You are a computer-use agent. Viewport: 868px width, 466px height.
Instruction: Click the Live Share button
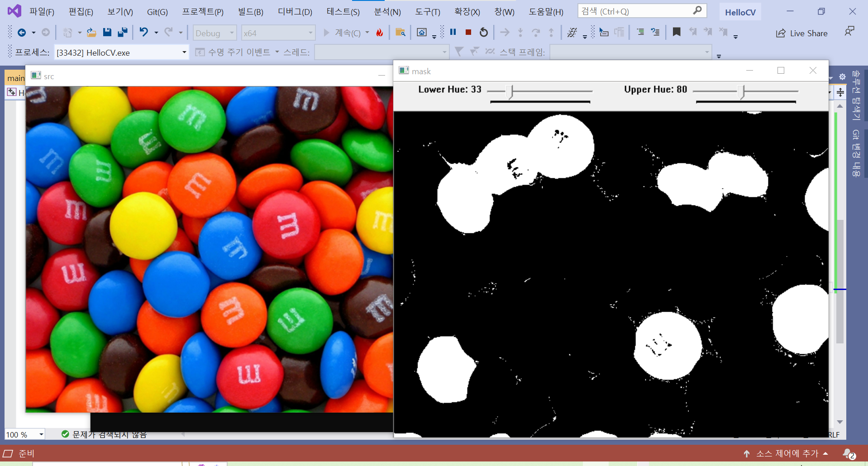point(801,33)
